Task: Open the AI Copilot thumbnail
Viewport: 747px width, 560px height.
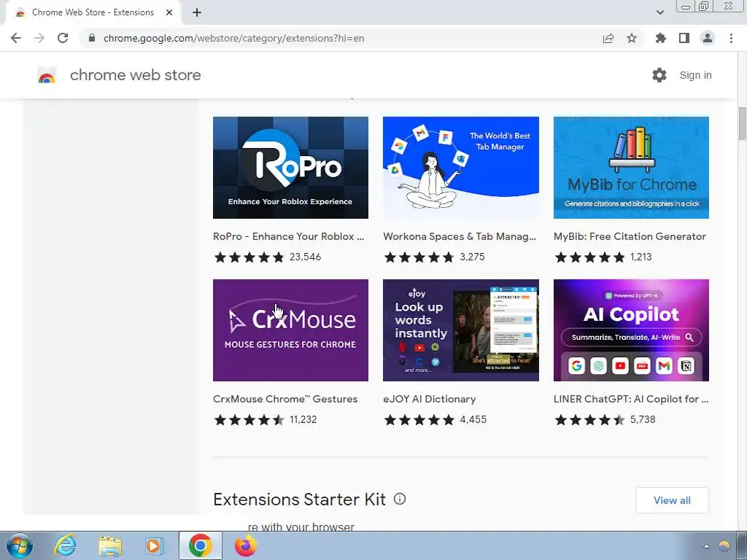Action: tap(631, 330)
